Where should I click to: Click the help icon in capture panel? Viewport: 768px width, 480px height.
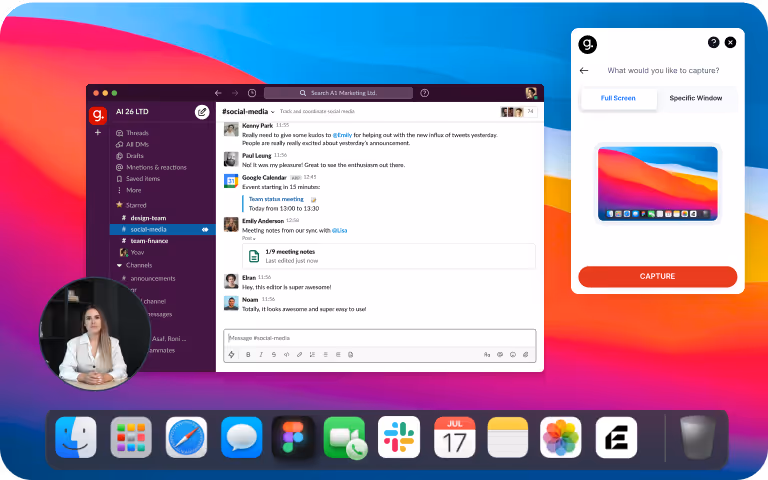(714, 43)
